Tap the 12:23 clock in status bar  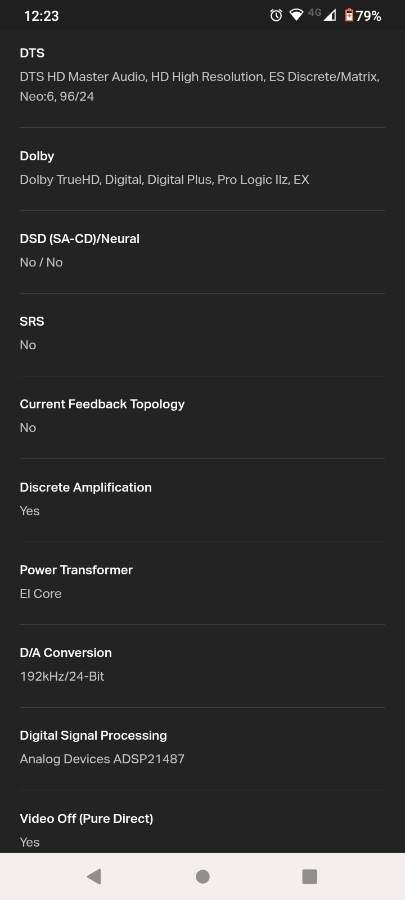pos(41,16)
